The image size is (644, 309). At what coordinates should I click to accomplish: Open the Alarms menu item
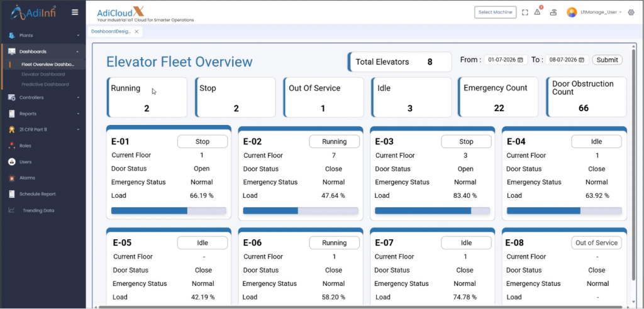click(27, 178)
